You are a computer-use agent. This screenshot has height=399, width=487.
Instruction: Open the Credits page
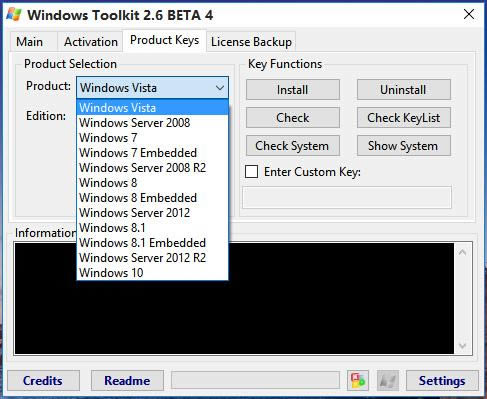tap(43, 380)
